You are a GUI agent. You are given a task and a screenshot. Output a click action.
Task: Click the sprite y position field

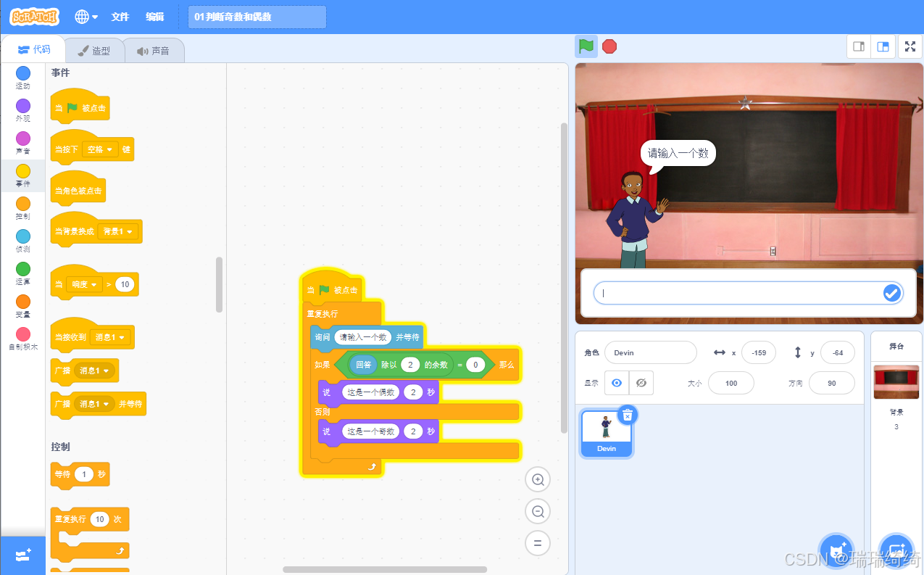(838, 352)
